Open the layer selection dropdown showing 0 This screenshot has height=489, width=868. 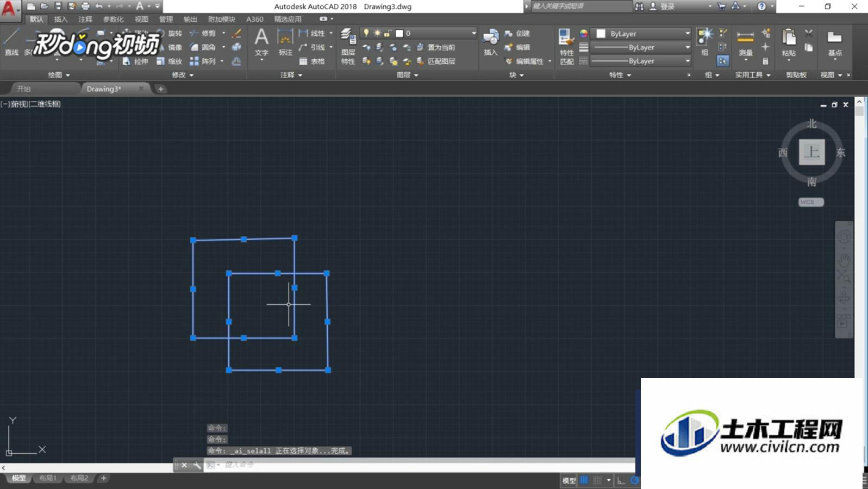tap(419, 33)
